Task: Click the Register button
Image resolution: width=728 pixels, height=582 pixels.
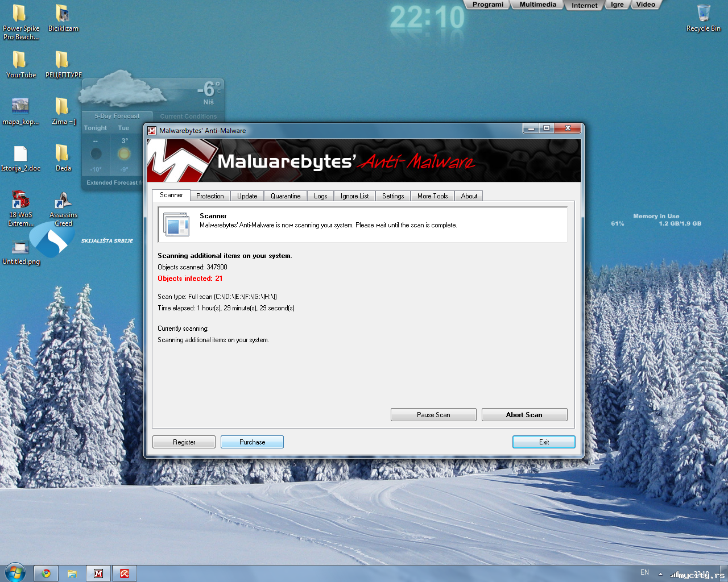Action: [184, 442]
